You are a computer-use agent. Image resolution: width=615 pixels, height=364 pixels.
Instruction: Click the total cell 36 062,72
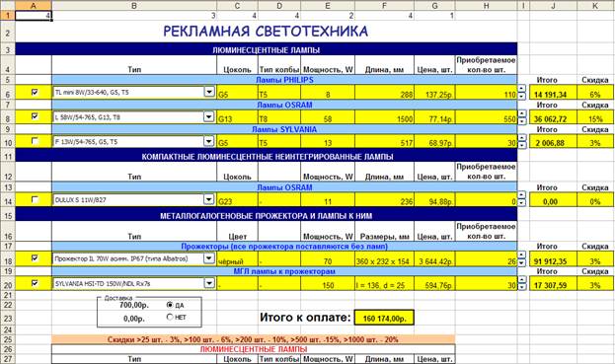pos(553,117)
